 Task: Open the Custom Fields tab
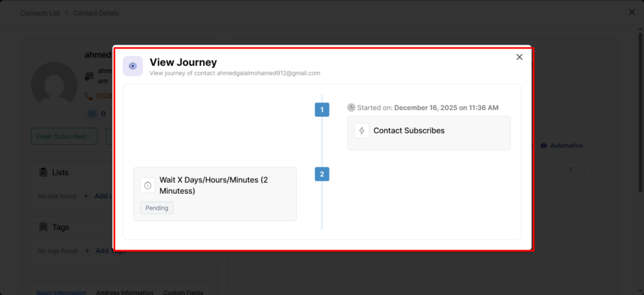(183, 292)
